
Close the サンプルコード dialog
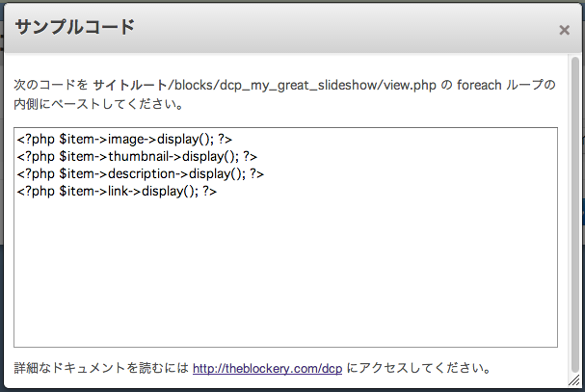tap(564, 30)
